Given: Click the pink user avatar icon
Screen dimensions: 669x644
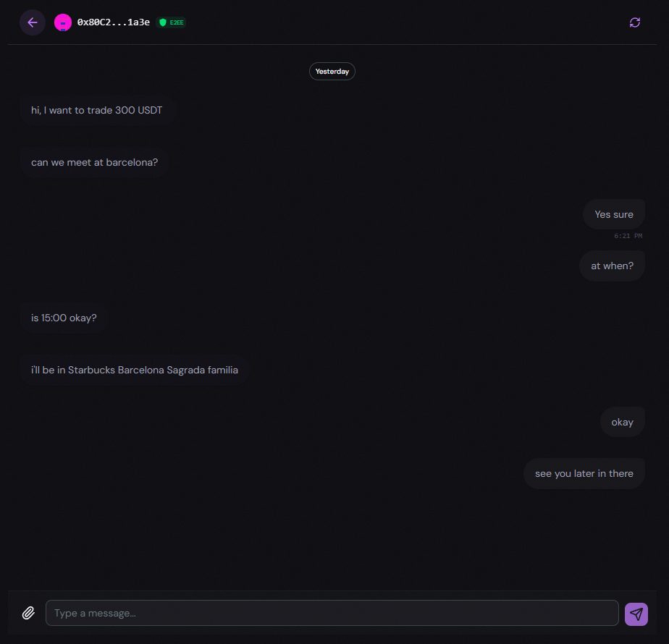Looking at the screenshot, I should [x=63, y=22].
